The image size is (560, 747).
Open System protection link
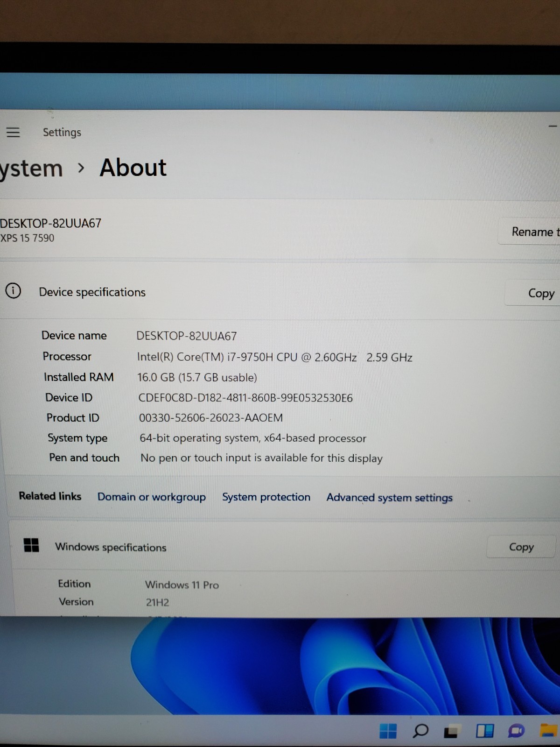pos(266,497)
